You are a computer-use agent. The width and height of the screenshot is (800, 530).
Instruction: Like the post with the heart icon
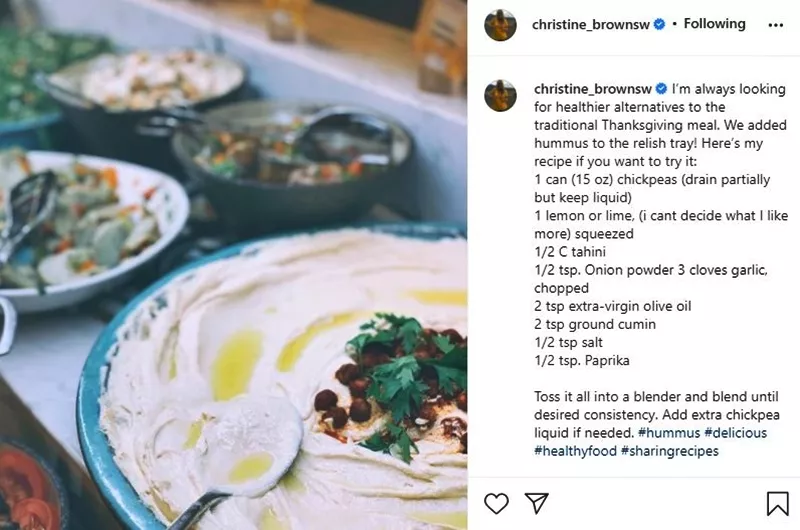[x=496, y=503]
